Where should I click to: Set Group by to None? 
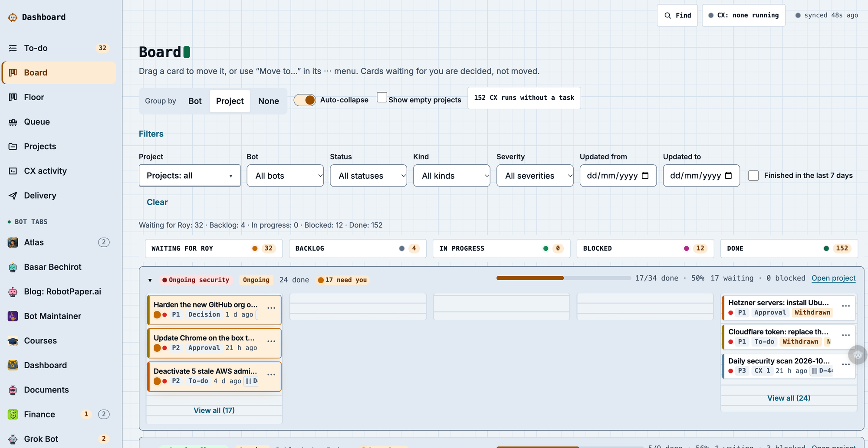coord(269,101)
